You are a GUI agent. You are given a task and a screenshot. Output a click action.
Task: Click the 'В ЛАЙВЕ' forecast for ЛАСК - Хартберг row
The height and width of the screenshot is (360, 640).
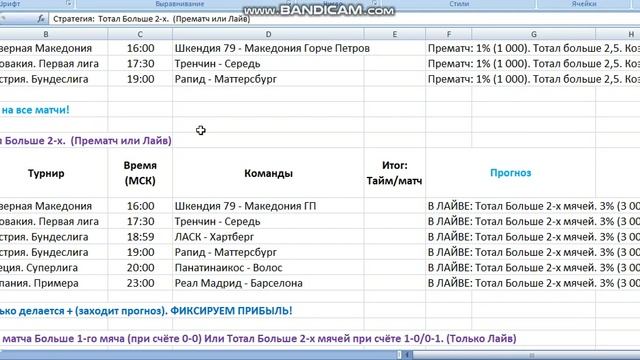click(533, 237)
